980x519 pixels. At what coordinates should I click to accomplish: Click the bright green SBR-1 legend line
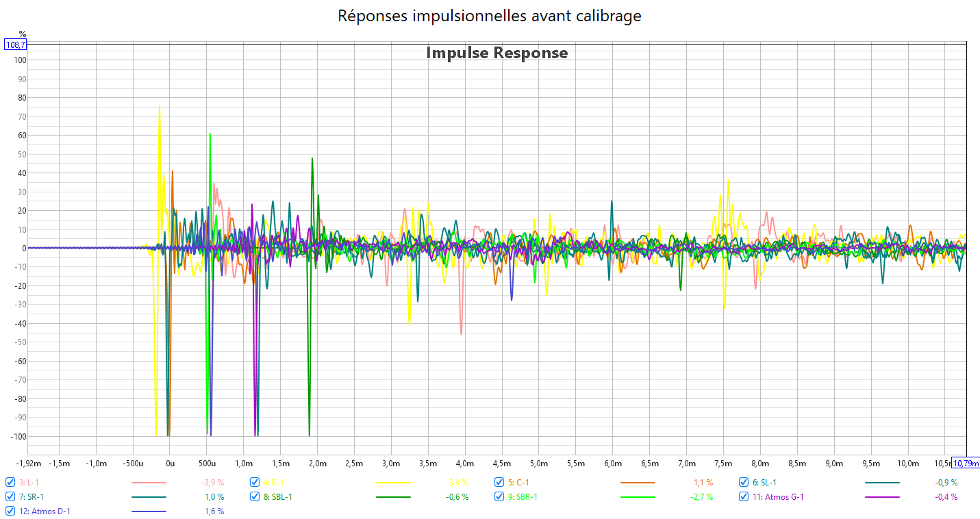pyautogui.click(x=638, y=497)
